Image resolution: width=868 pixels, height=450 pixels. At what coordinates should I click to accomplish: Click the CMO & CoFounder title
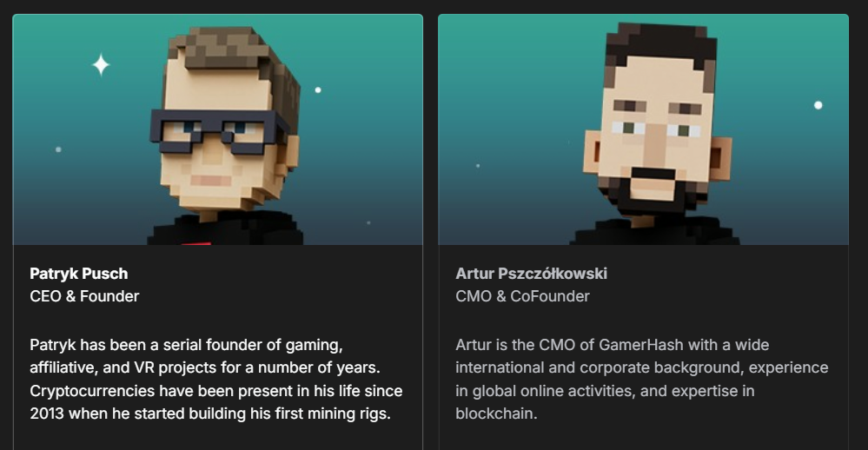[x=522, y=296]
